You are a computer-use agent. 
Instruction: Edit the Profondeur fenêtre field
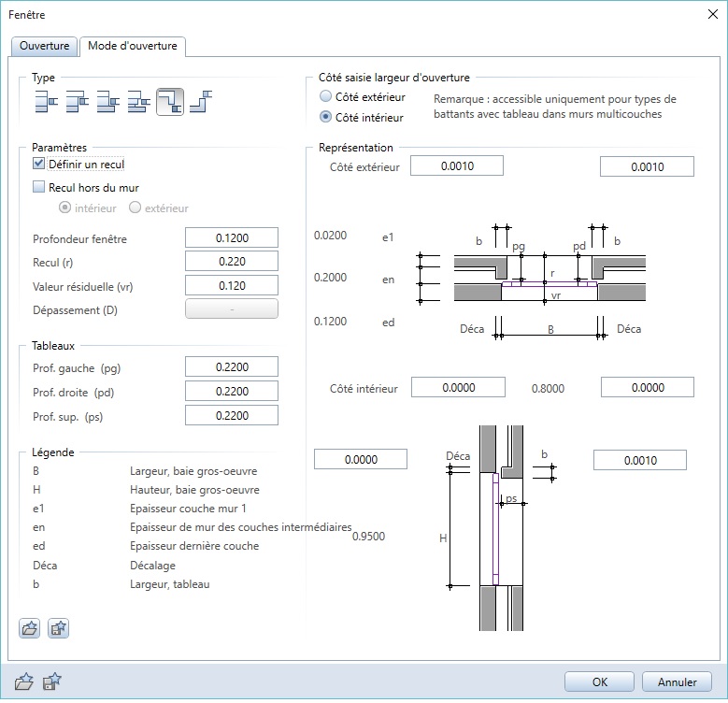click(x=232, y=237)
